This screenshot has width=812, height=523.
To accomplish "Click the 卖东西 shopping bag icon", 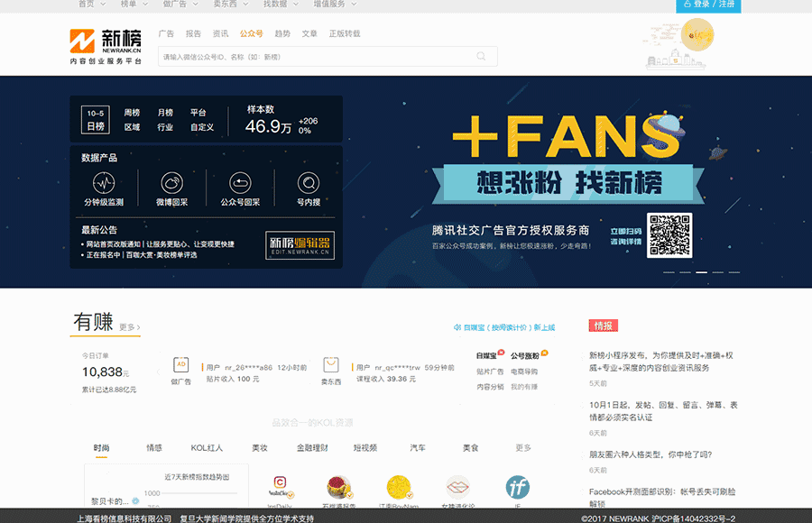I will pyautogui.click(x=331, y=365).
